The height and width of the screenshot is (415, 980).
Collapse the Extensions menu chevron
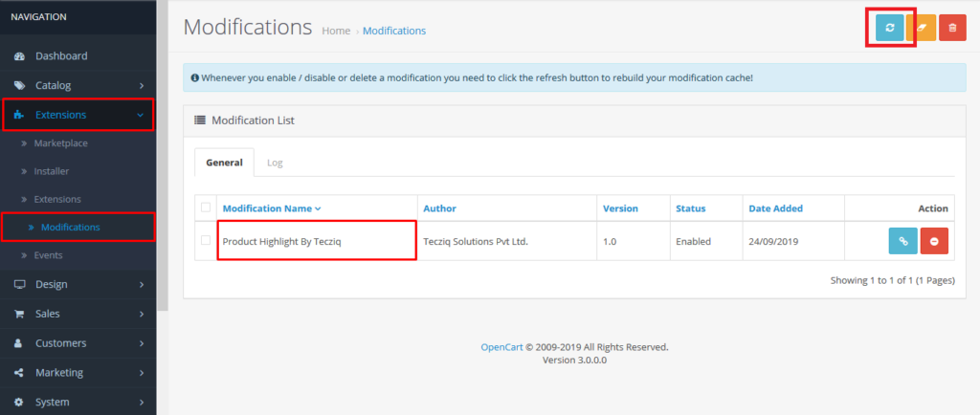pyautogui.click(x=141, y=115)
